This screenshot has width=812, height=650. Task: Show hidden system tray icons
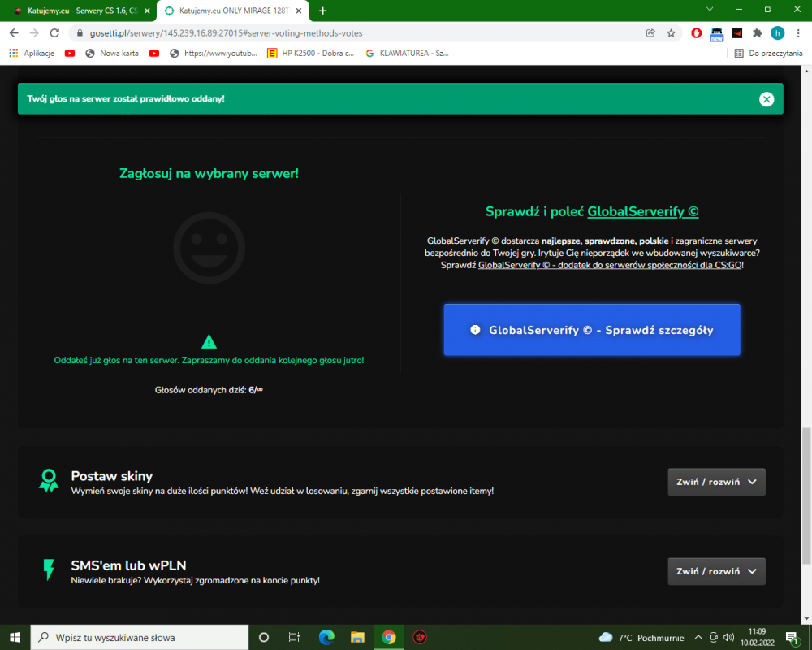point(698,638)
